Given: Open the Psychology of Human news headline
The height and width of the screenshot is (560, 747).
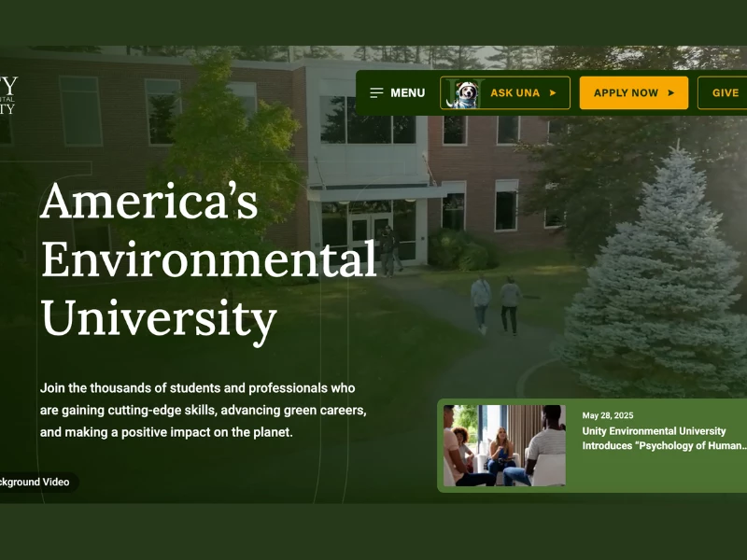Looking at the screenshot, I should 664,439.
